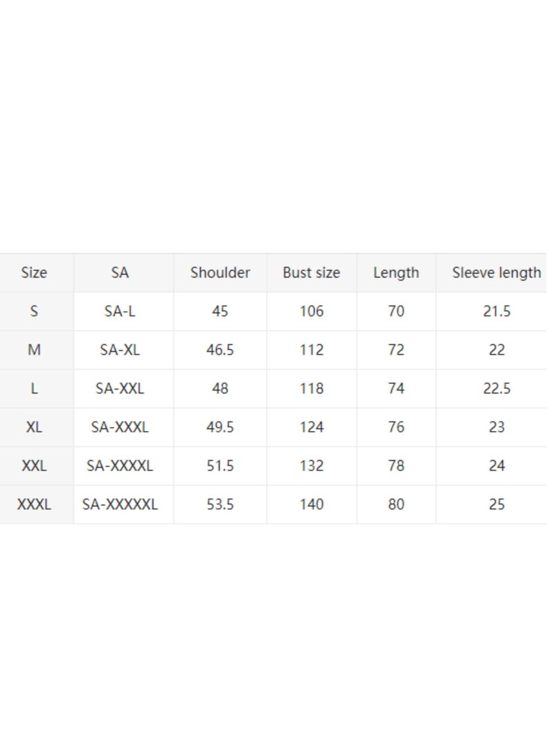Click the SA-XXXXL cell

(x=120, y=466)
